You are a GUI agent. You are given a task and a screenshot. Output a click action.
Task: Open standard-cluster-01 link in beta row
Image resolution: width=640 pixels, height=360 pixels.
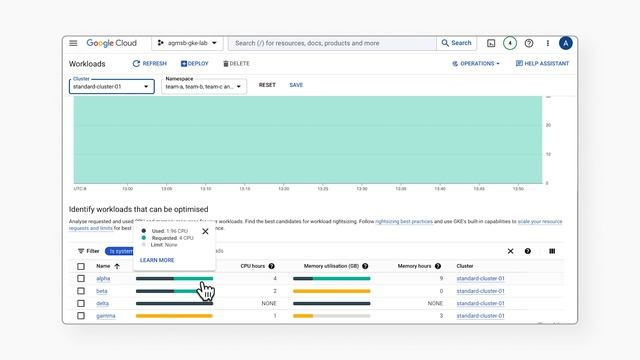(x=480, y=291)
